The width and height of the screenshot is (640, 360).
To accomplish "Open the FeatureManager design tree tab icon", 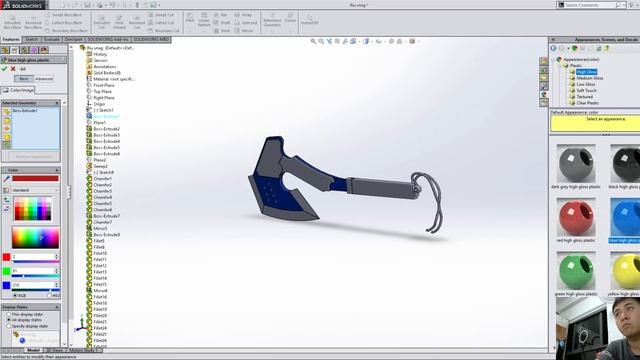I will (5, 50).
